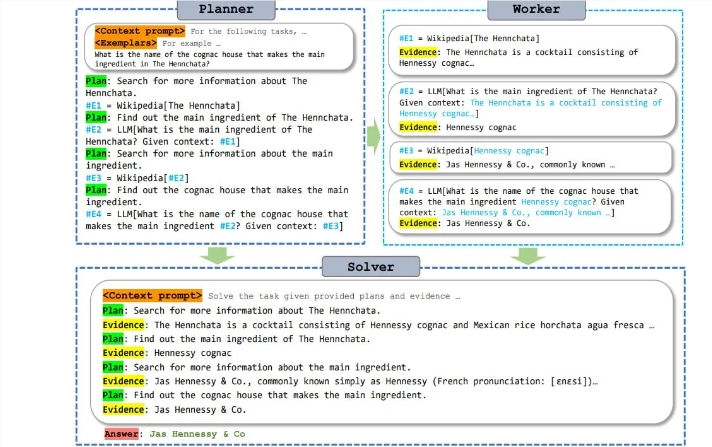Image resolution: width=712 pixels, height=447 pixels.
Task: Click the red Answer label
Action: pos(121,434)
